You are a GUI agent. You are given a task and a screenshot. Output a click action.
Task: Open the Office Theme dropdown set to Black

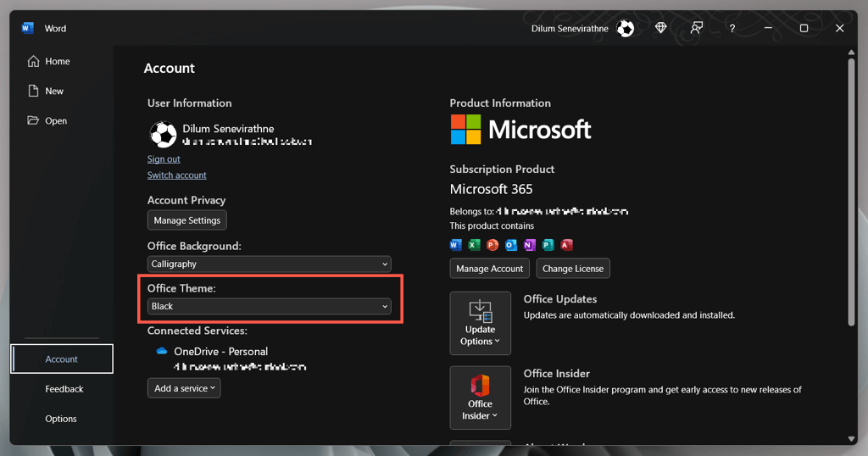click(269, 306)
